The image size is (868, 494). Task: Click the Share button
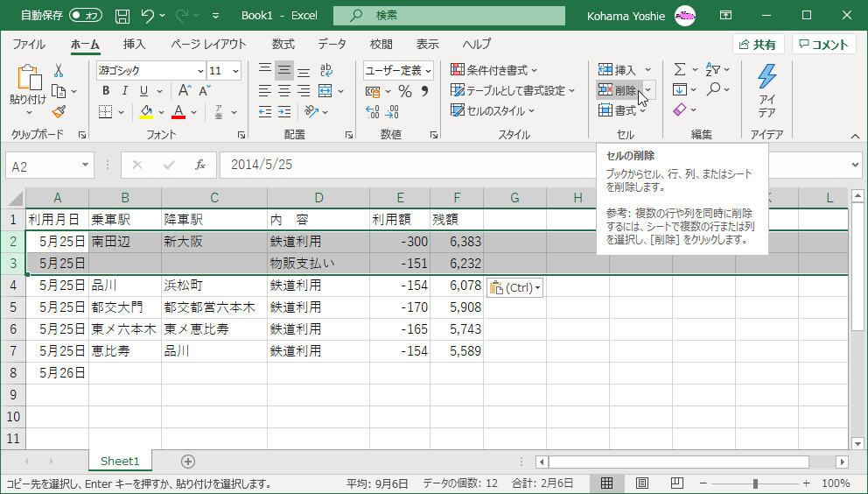tap(758, 45)
